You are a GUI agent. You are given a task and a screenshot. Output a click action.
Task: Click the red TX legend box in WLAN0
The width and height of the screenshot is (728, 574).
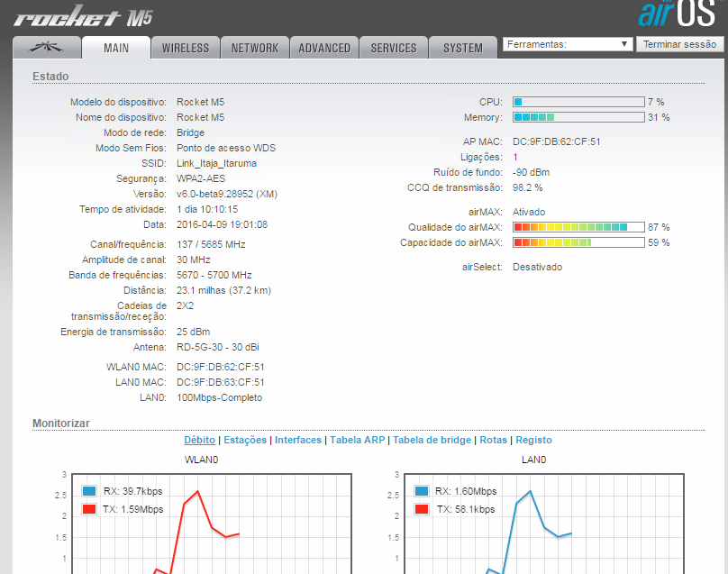tap(88, 509)
